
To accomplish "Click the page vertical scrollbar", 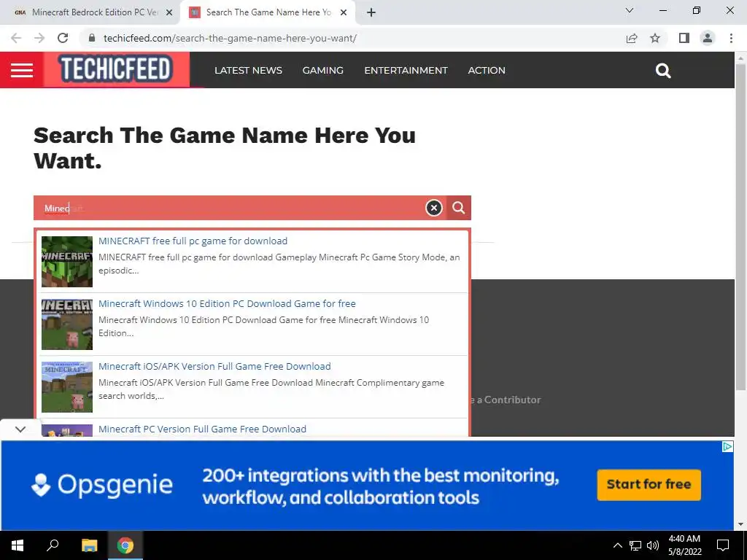I will pos(740,227).
